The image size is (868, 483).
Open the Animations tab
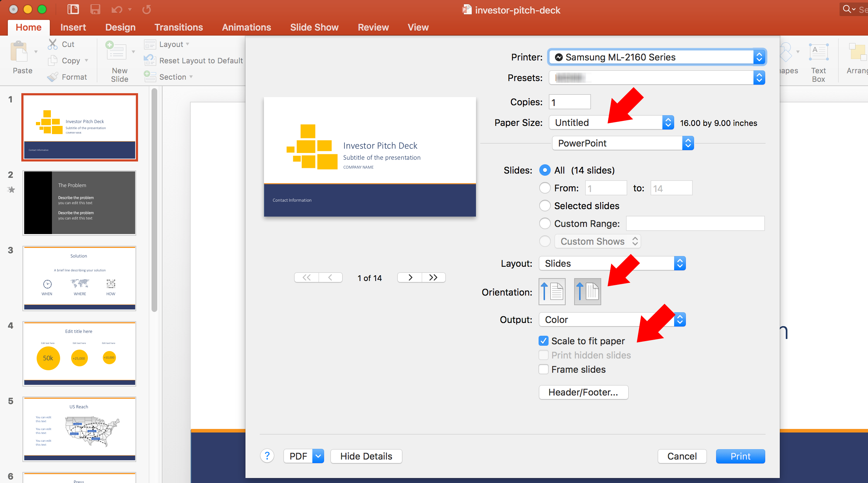coord(246,27)
